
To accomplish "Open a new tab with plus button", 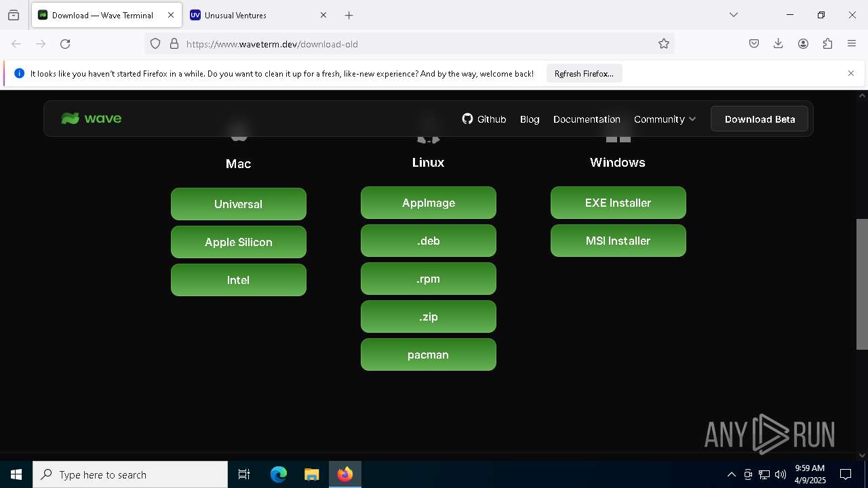I will click(x=349, y=15).
